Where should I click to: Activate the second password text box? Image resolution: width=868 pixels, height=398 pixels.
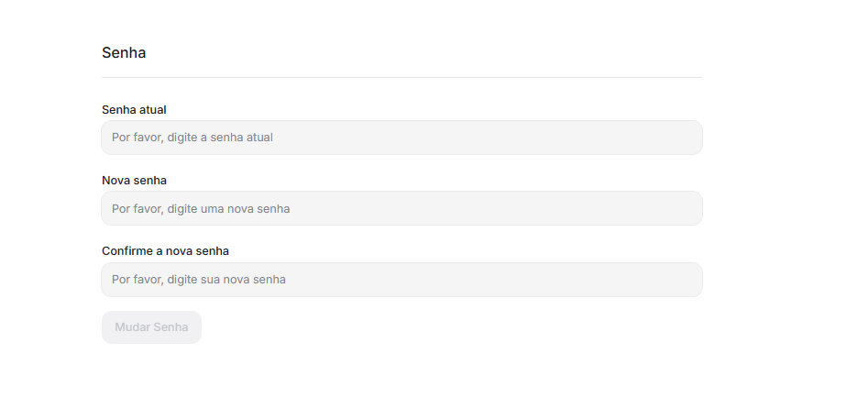pos(401,208)
